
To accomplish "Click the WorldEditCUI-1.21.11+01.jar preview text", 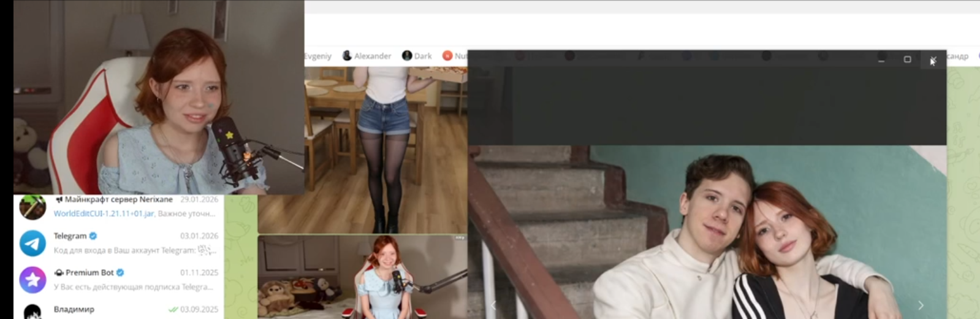I will point(104,214).
